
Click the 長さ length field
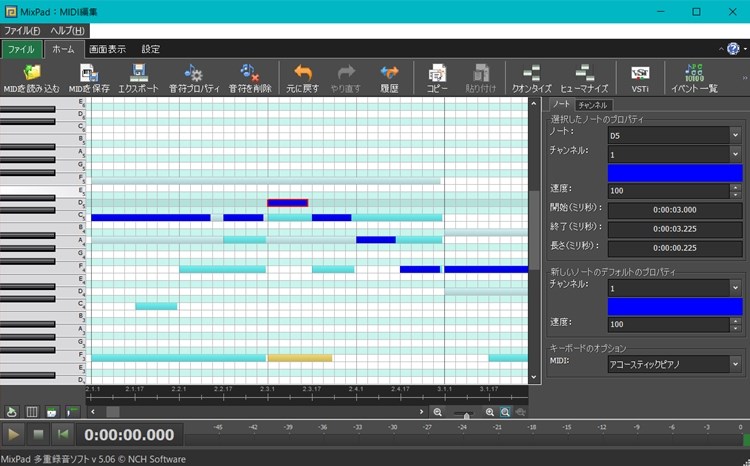point(675,248)
